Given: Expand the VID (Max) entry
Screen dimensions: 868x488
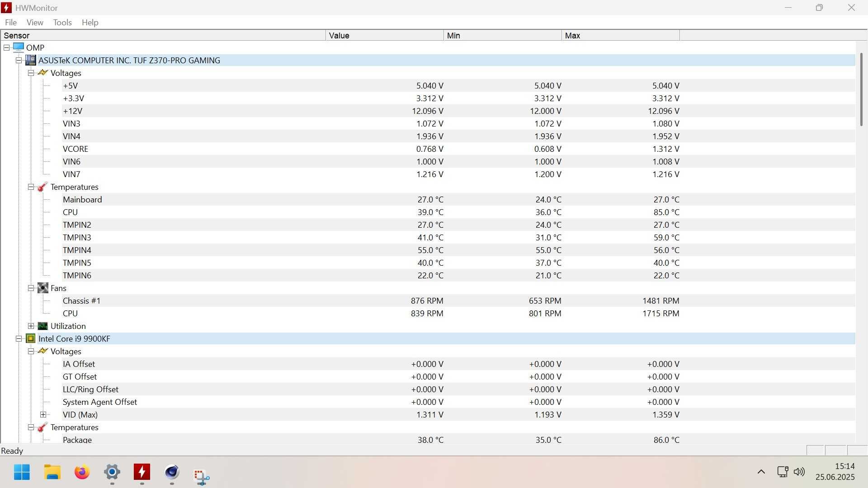Looking at the screenshot, I should pyautogui.click(x=43, y=414).
